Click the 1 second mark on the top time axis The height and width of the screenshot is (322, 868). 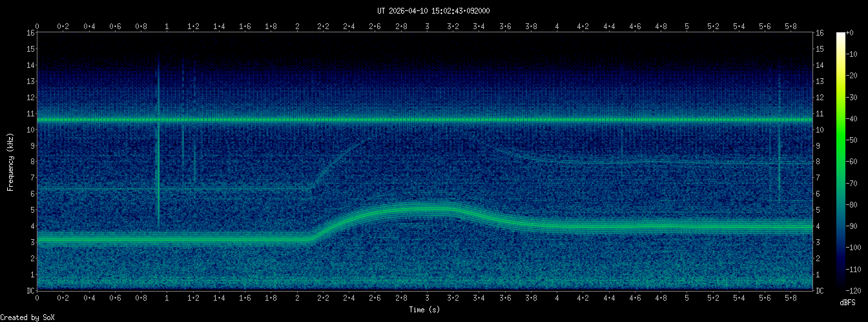click(167, 27)
